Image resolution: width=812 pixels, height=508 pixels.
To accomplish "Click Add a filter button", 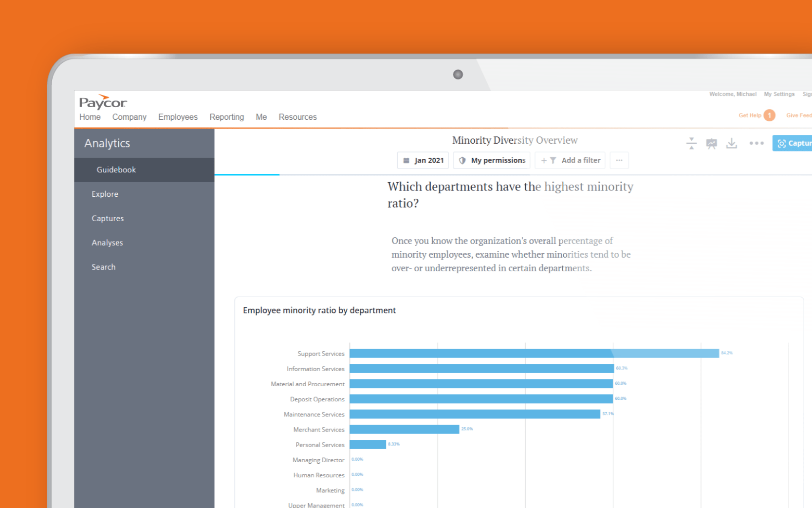I will [570, 160].
